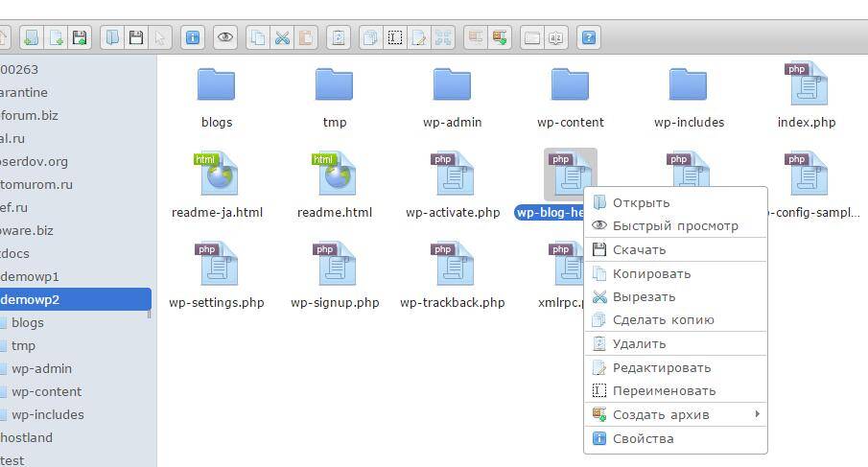Click the Open toolbar icon
The image size is (868, 467).
112,37
